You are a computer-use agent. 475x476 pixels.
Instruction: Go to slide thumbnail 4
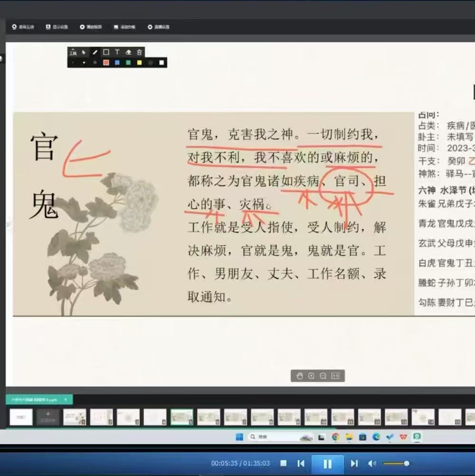click(x=155, y=417)
